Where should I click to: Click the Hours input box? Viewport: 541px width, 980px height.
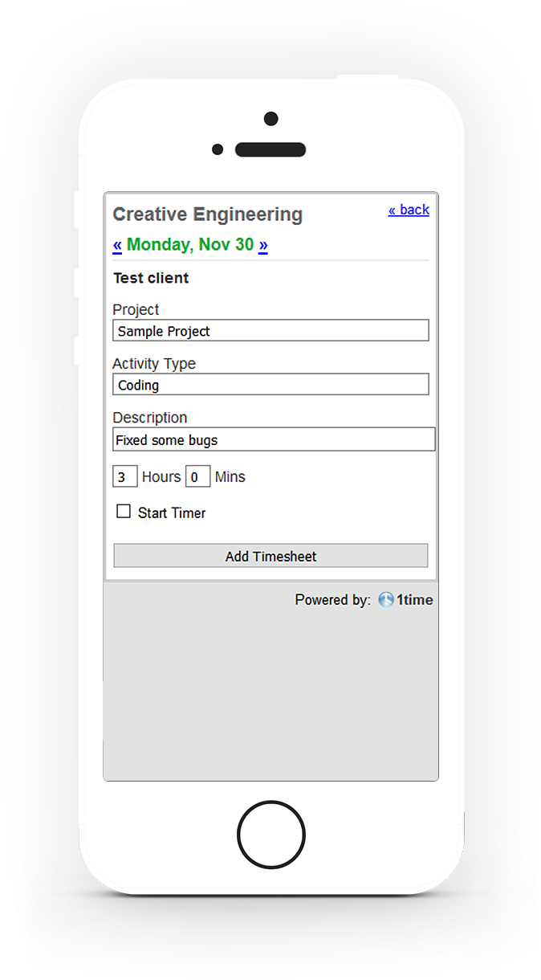(x=124, y=476)
